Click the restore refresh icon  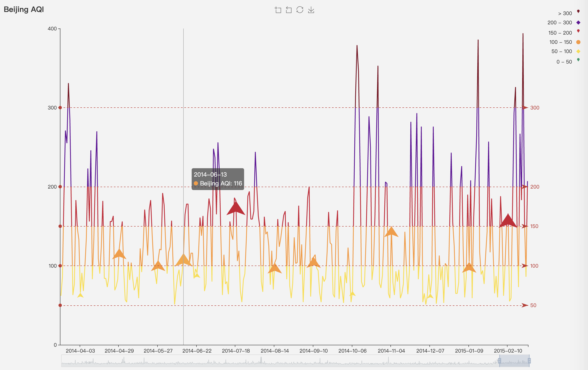tap(300, 10)
